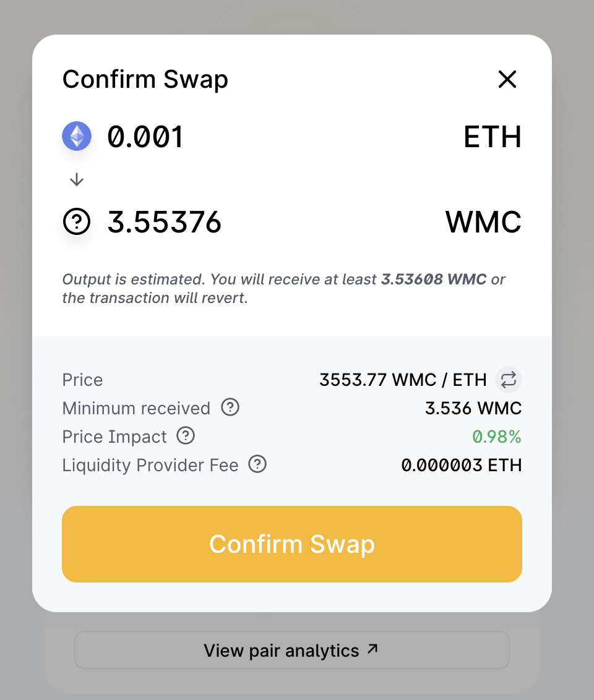Select the 0.001 input amount

[x=145, y=137]
